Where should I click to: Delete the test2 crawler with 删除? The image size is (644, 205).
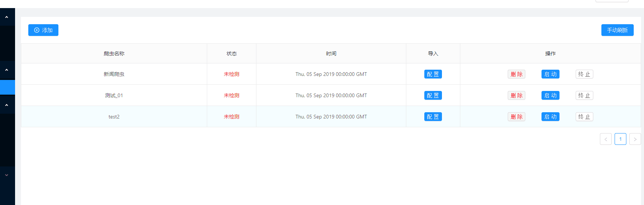[517, 117]
